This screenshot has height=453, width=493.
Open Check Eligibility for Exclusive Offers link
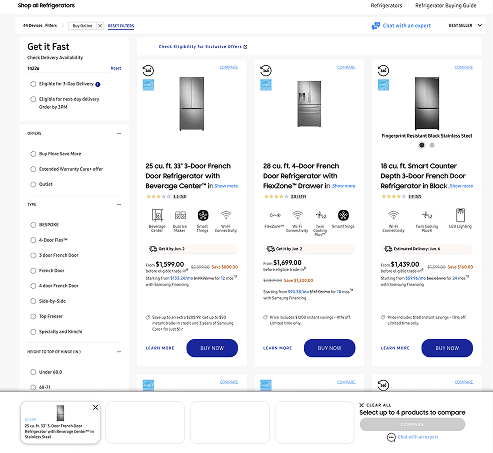[x=203, y=47]
